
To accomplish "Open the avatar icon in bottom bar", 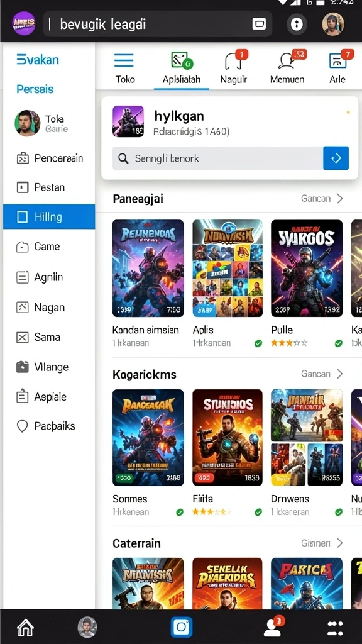I will [87, 627].
